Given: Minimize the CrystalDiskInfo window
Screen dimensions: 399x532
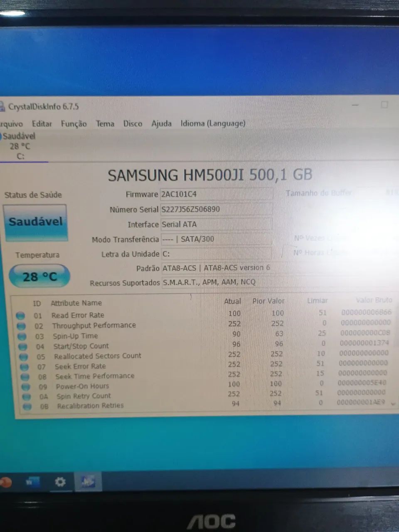Looking at the screenshot, I should pos(355,105).
